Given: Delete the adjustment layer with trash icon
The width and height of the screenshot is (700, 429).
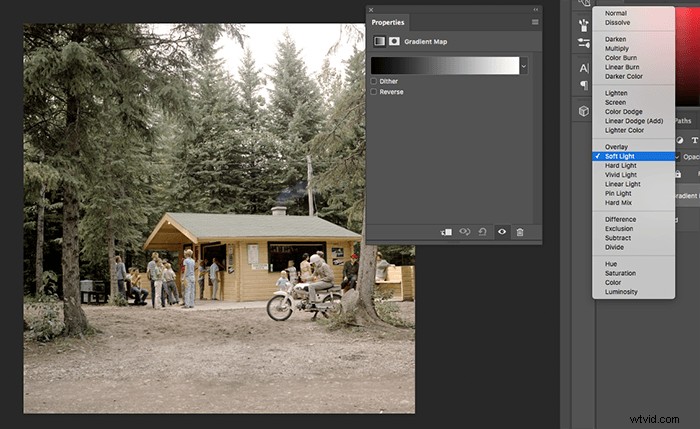Looking at the screenshot, I should 520,232.
